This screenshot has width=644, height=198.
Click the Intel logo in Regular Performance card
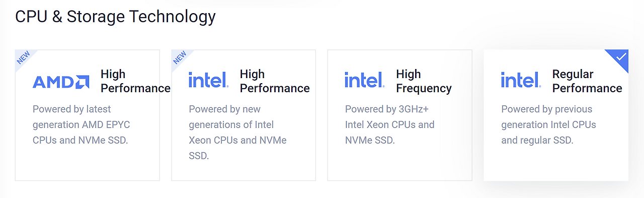[521, 80]
